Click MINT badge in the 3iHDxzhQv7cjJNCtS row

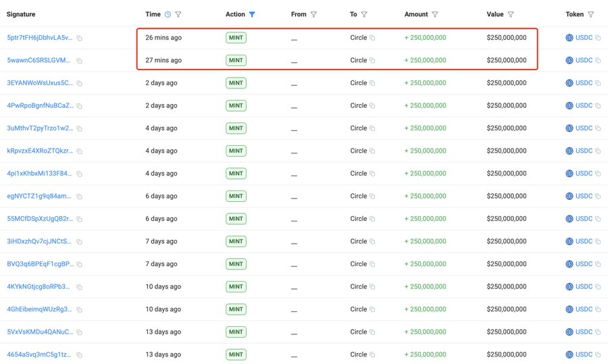coord(236,241)
